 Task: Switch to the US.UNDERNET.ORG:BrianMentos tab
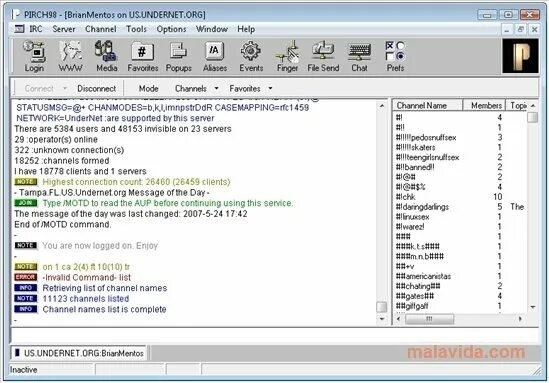pyautogui.click(x=79, y=353)
